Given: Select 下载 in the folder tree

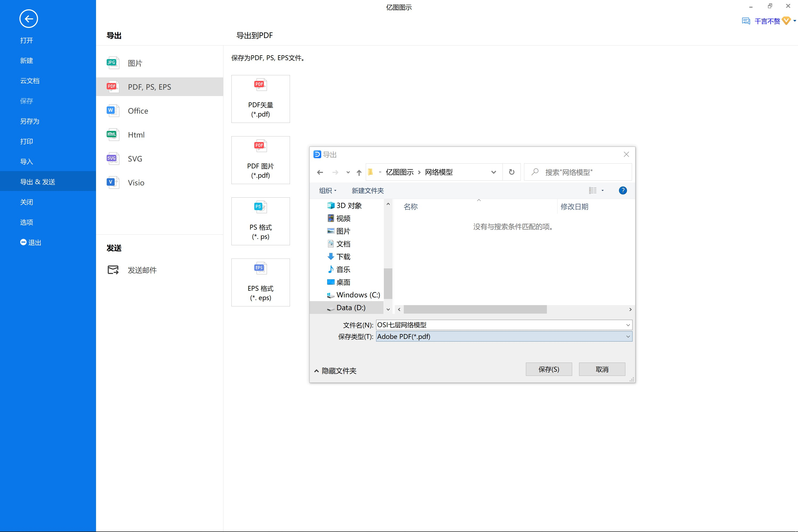Looking at the screenshot, I should (339, 256).
